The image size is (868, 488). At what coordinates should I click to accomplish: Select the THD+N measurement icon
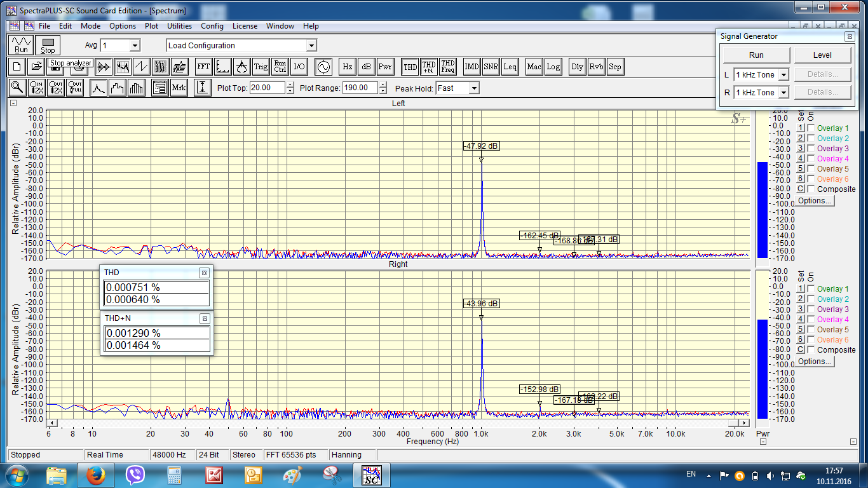tap(429, 66)
